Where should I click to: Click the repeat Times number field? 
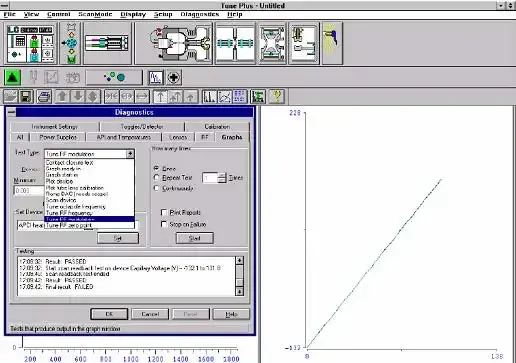(x=210, y=178)
